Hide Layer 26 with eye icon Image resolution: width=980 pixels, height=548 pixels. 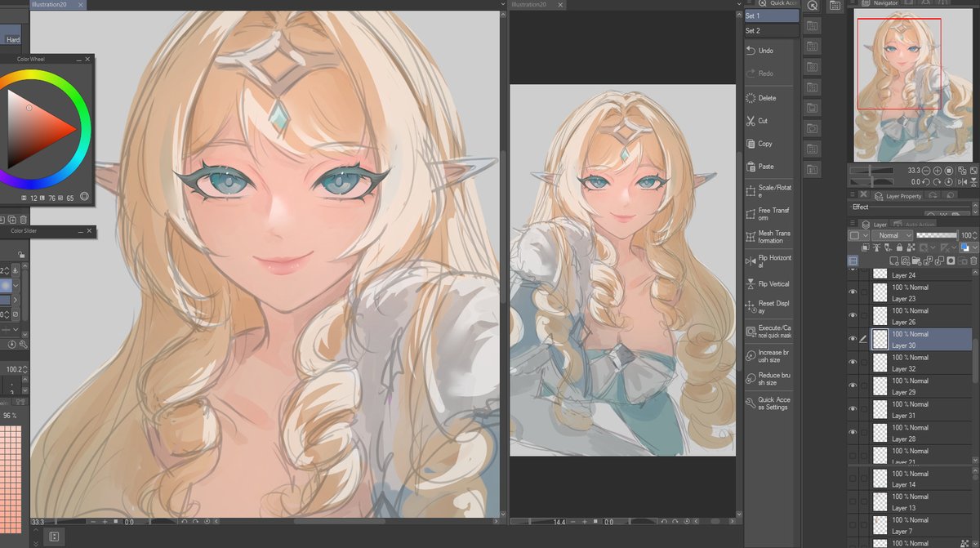853,315
